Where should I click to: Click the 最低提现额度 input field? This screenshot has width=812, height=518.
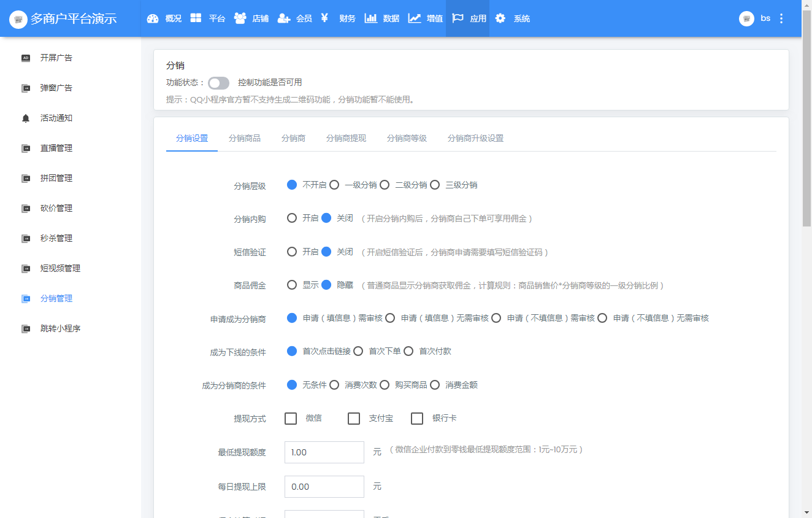click(324, 452)
